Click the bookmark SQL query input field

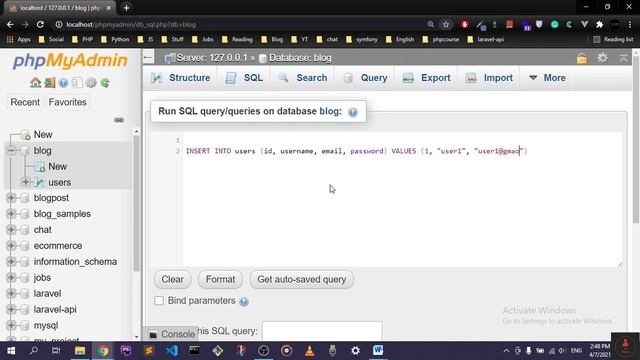[322, 331]
